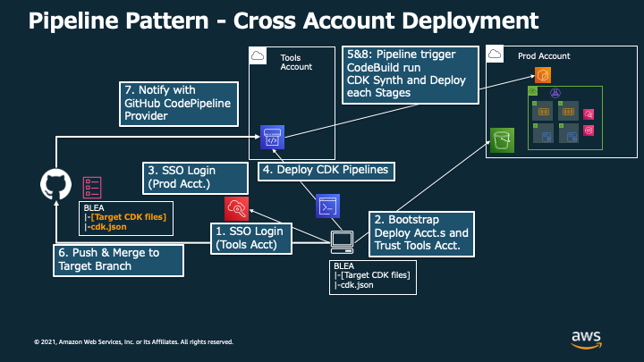This screenshot has width=644, height=362.
Task: Click the pink checklist icon beside GitHub
Action: click(92, 188)
